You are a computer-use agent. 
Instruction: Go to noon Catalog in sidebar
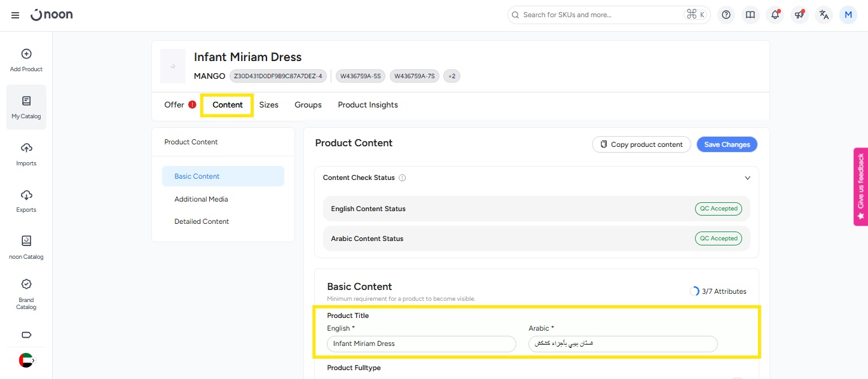[26, 247]
